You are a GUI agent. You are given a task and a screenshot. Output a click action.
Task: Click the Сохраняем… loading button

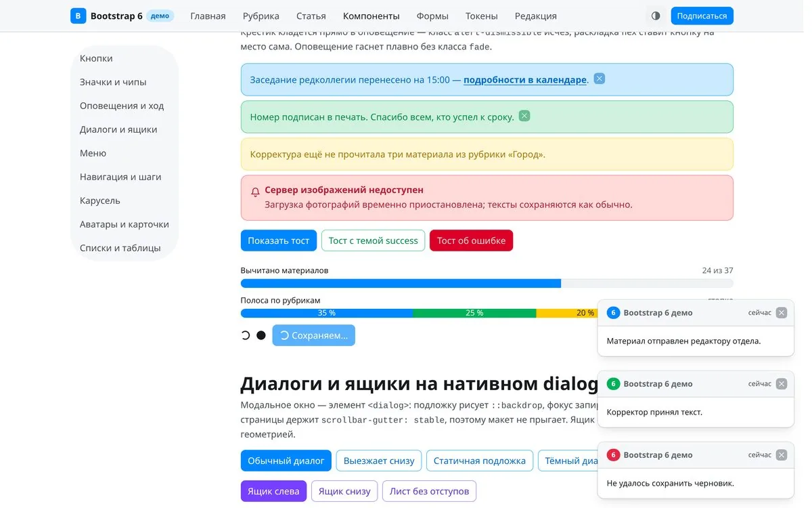pyautogui.click(x=314, y=335)
